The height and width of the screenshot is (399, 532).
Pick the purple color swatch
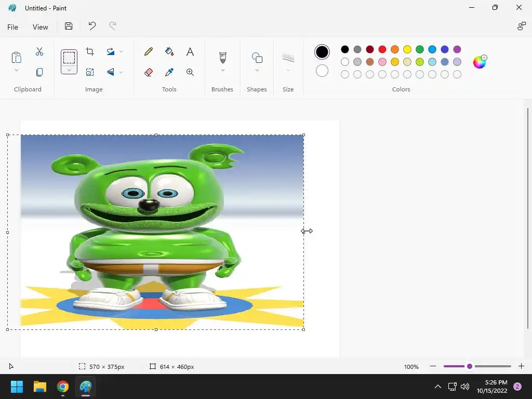click(457, 49)
